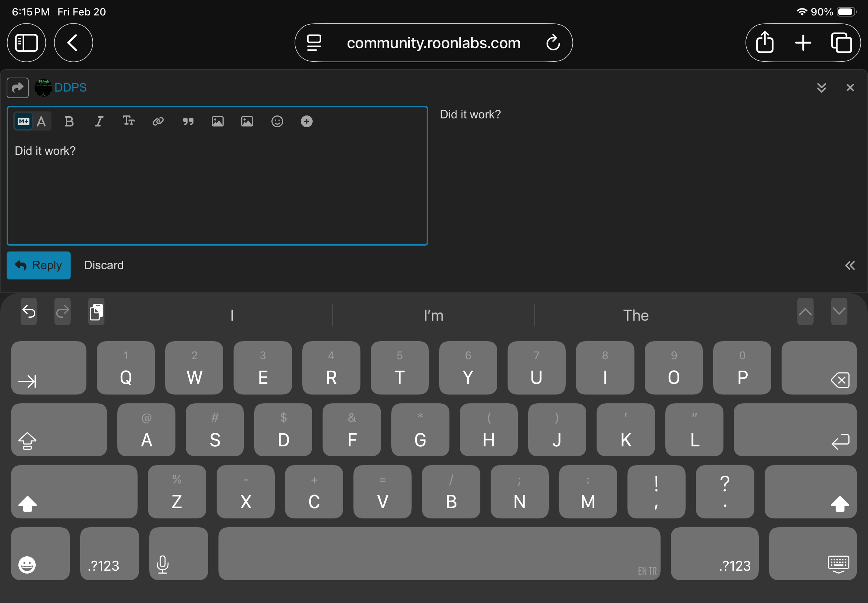Minimize composer with the double chevron down
868x603 pixels.
(821, 88)
